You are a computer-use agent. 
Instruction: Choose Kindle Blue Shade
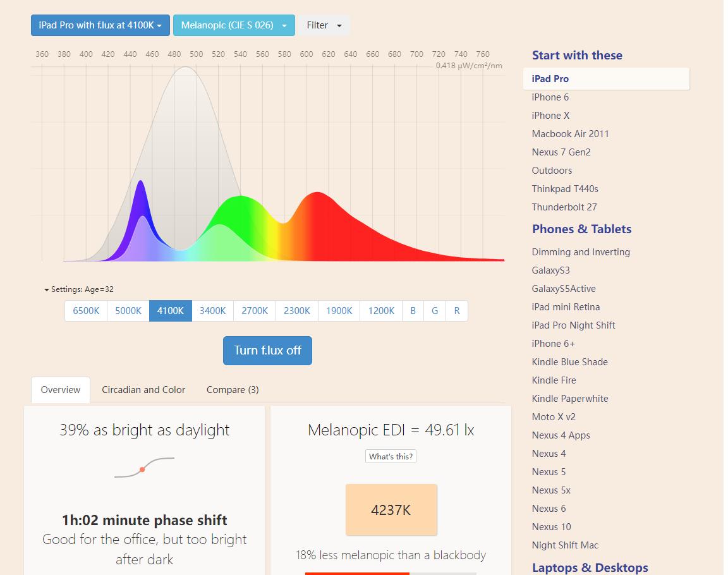tap(569, 362)
